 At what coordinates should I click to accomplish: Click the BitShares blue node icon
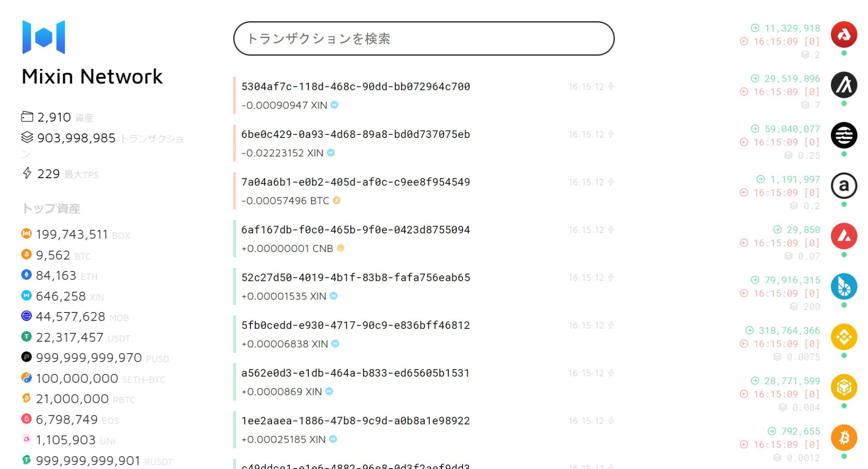coord(844,287)
